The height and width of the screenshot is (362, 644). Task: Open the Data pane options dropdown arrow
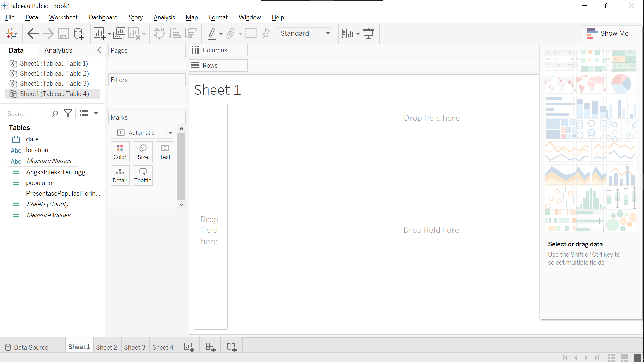pos(96,113)
